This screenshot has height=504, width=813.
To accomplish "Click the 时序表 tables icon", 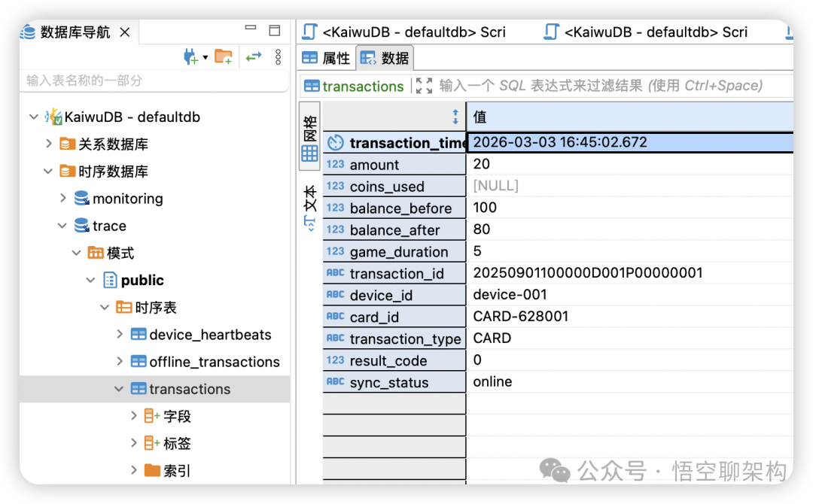I will [124, 307].
